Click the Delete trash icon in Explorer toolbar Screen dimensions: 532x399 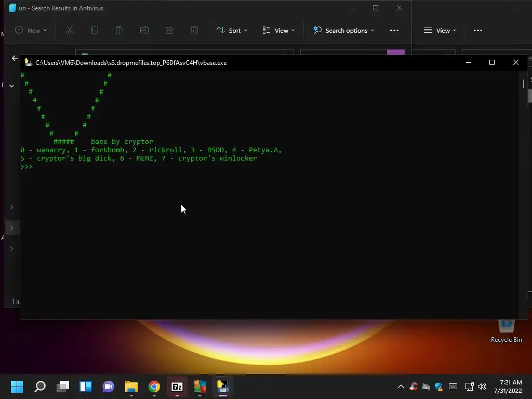(x=194, y=31)
